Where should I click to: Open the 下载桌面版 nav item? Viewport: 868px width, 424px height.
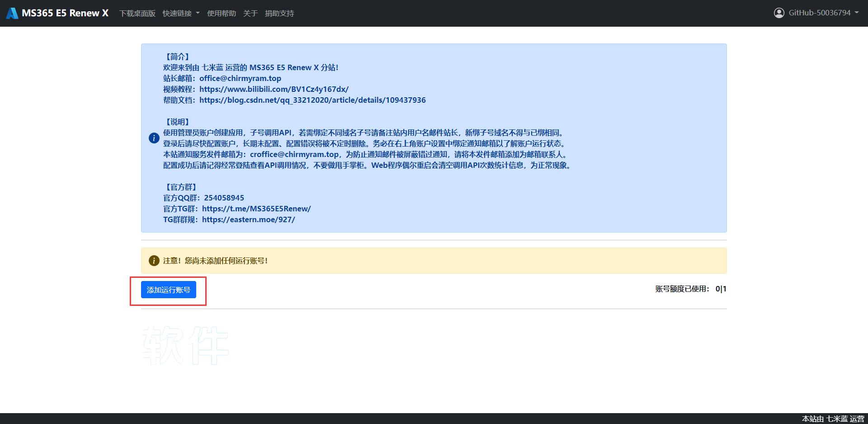coord(137,14)
